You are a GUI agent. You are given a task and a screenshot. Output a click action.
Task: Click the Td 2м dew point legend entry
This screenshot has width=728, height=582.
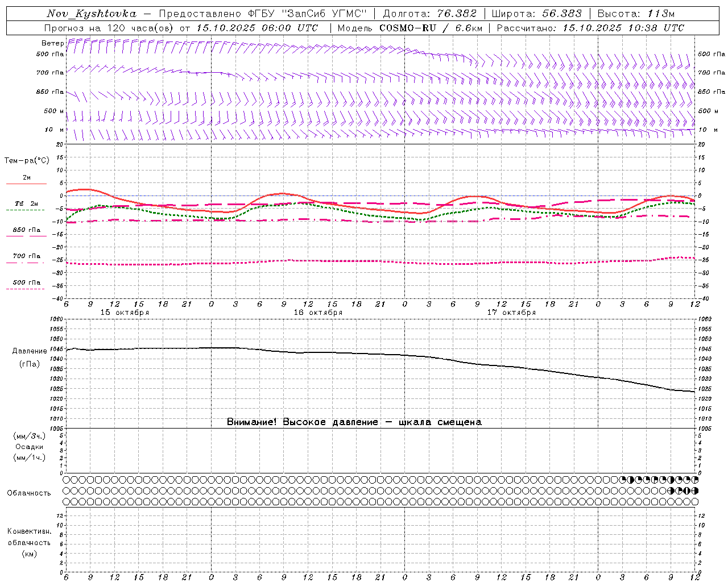[27, 203]
